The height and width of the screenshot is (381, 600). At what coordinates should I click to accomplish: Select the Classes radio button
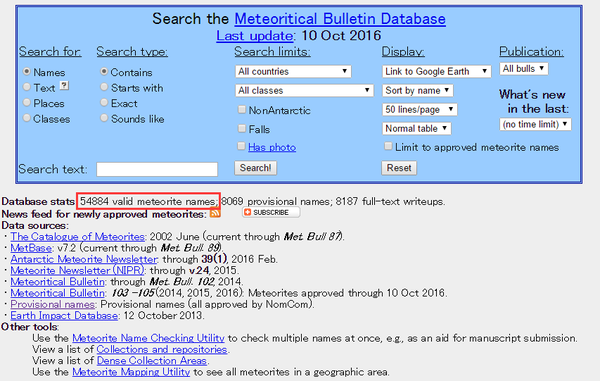pos(26,118)
